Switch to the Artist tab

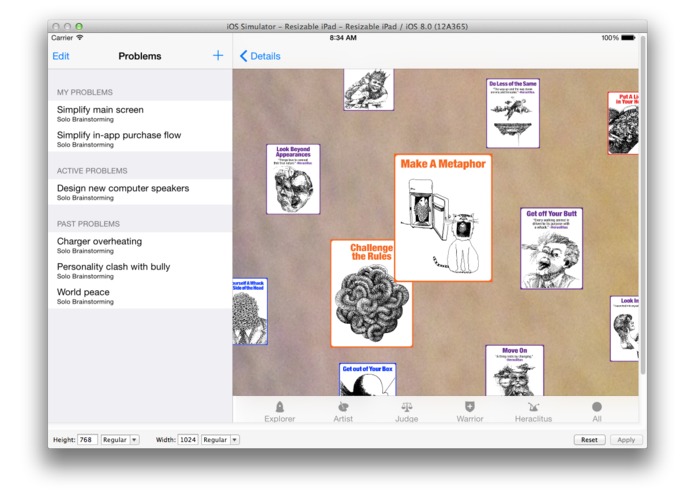[x=343, y=412]
